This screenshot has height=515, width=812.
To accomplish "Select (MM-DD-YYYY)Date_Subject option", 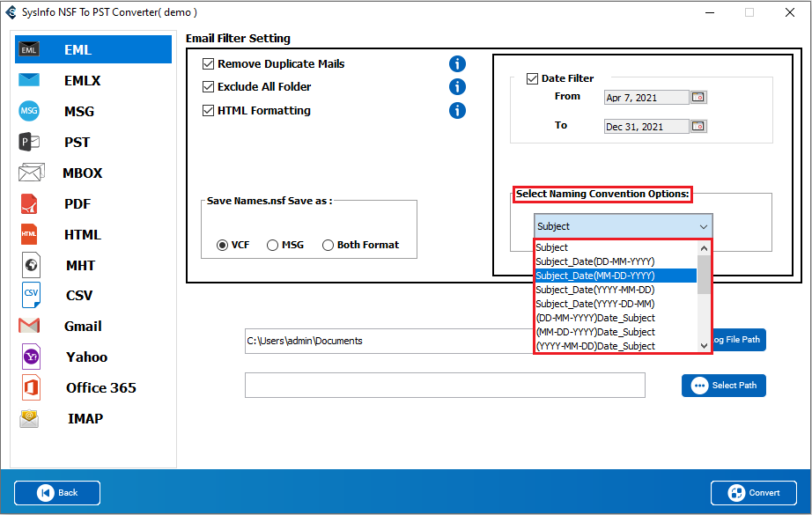I will click(616, 331).
